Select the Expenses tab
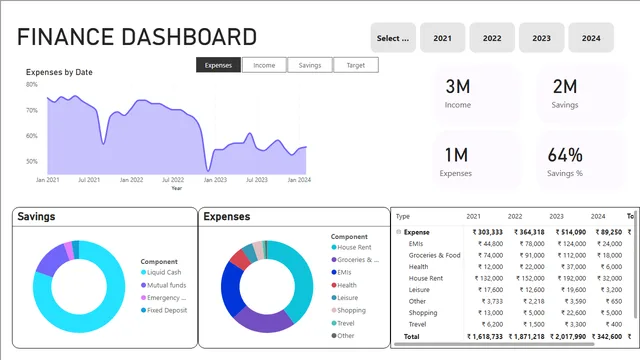 tap(218, 65)
